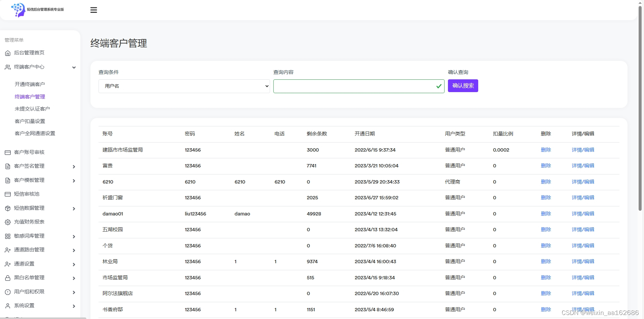
Task: Open 未提交认证客户 menu item
Action: (32, 109)
